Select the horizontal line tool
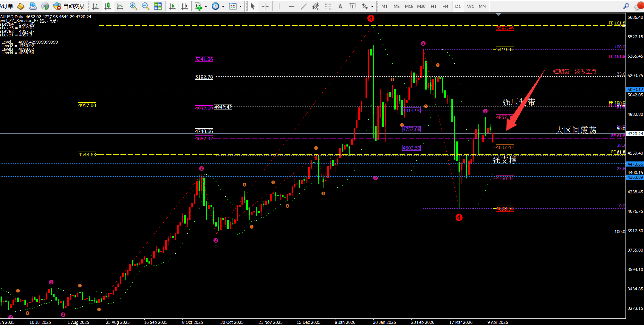The image size is (644, 325). [x=291, y=6]
